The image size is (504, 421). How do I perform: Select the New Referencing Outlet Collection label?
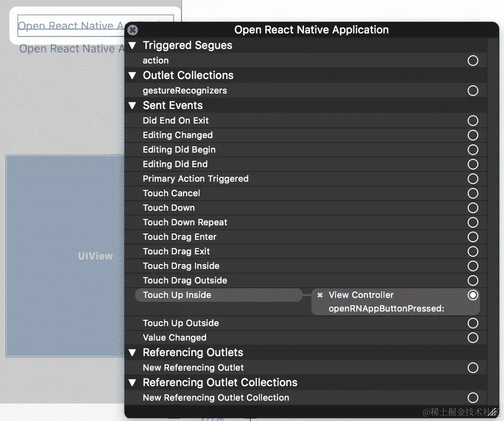tap(216, 398)
